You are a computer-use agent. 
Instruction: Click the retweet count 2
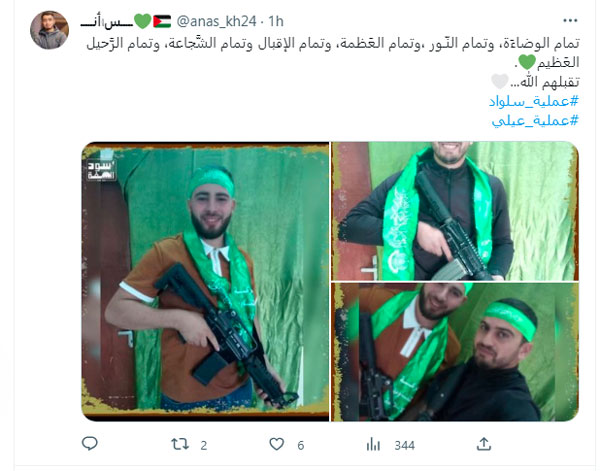[x=204, y=445]
